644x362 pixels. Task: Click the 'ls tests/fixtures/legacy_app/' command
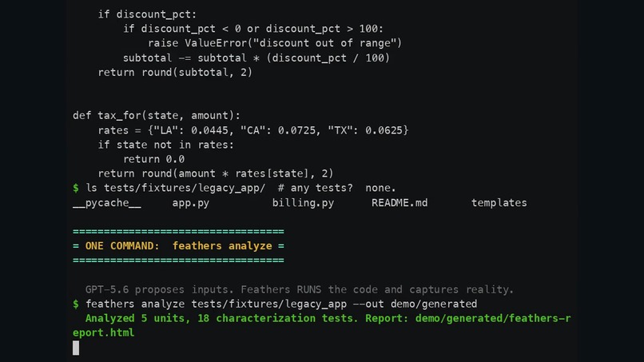click(x=176, y=188)
